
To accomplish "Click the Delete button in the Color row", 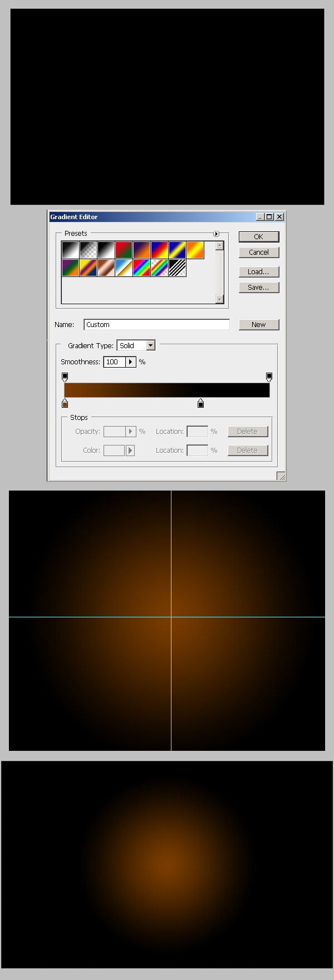I will pyautogui.click(x=248, y=450).
